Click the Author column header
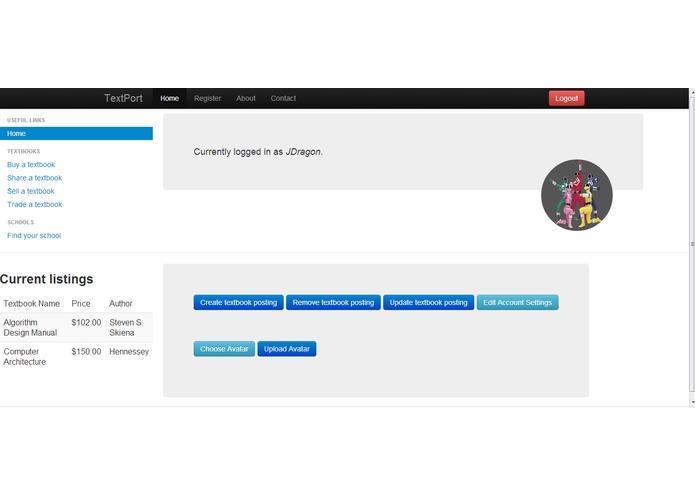Screen dimensions: 695x494 (121, 303)
